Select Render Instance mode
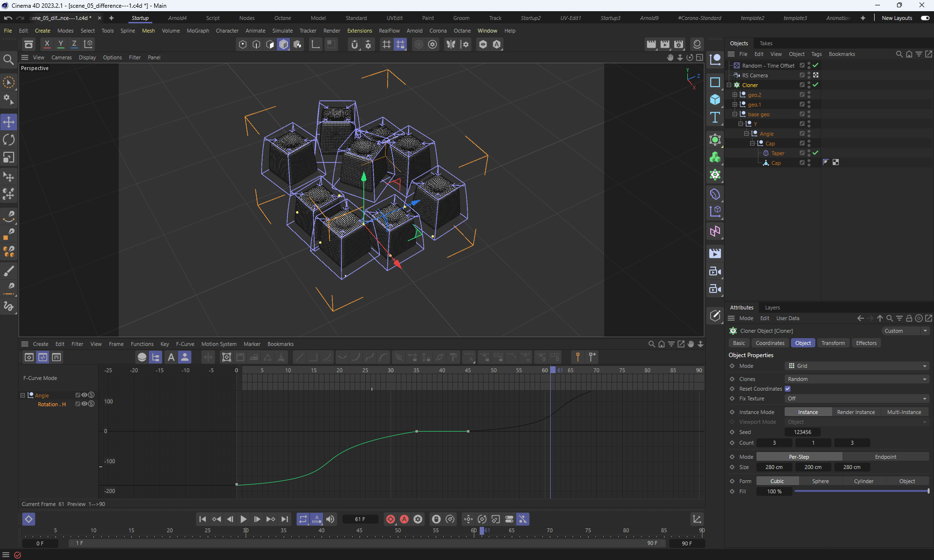Screen dimensions: 934x560 coord(856,412)
